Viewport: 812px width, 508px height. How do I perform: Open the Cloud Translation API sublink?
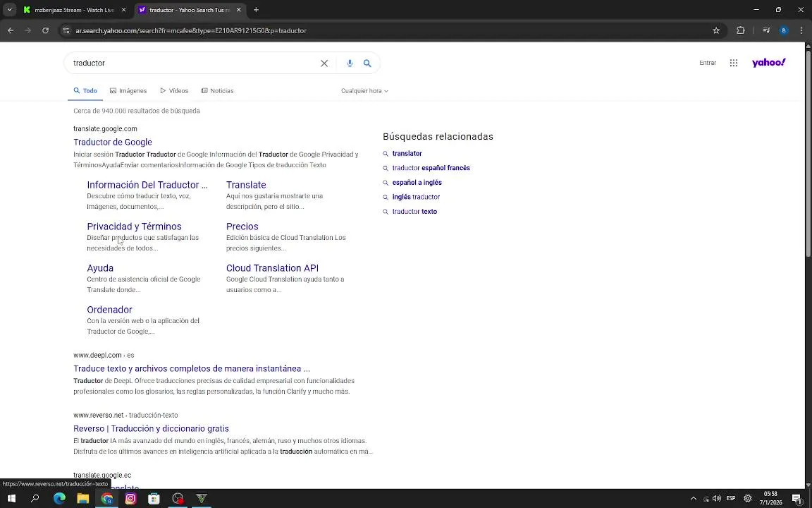click(272, 268)
